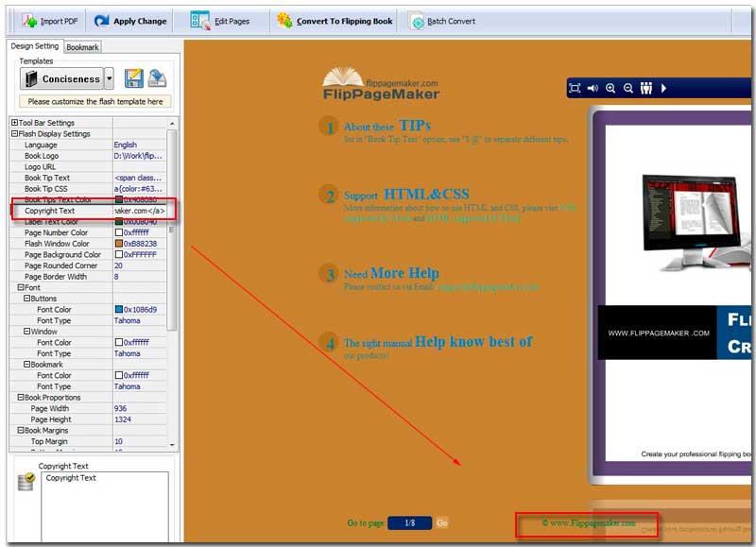Screen dimensions: 756x547
Task: Click Flash Window Color orange swatch
Action: click(119, 244)
